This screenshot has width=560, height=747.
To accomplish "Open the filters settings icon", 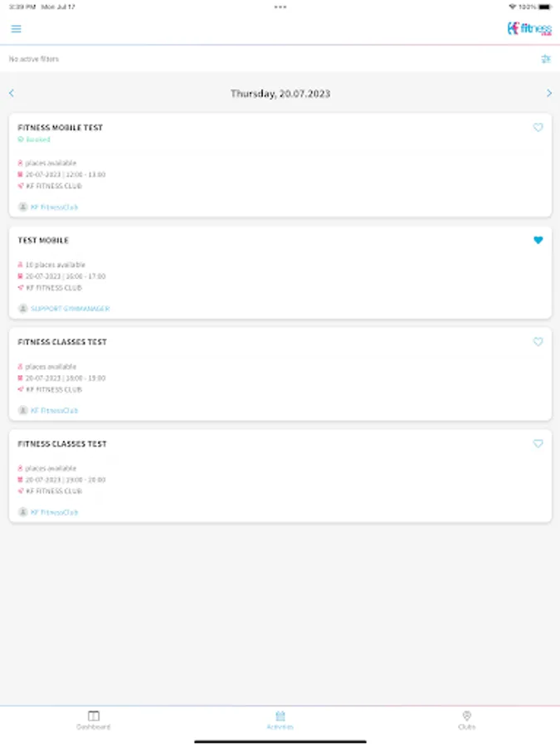I will tap(546, 59).
